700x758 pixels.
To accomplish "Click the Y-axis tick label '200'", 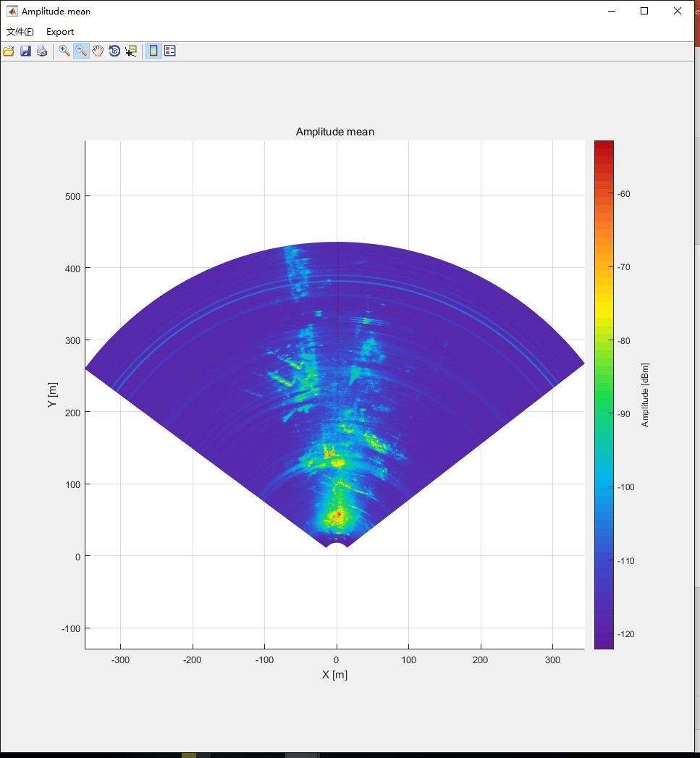I will pos(73,413).
